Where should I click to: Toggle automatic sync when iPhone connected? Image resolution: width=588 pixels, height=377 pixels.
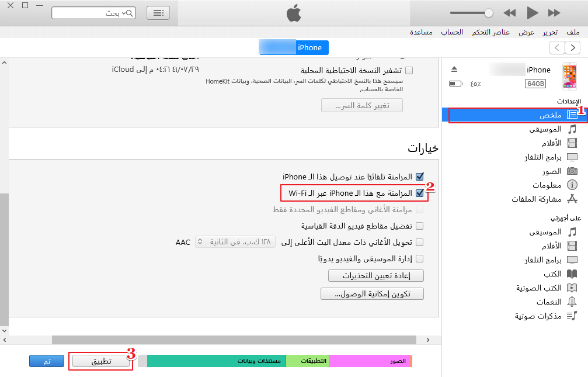point(420,177)
